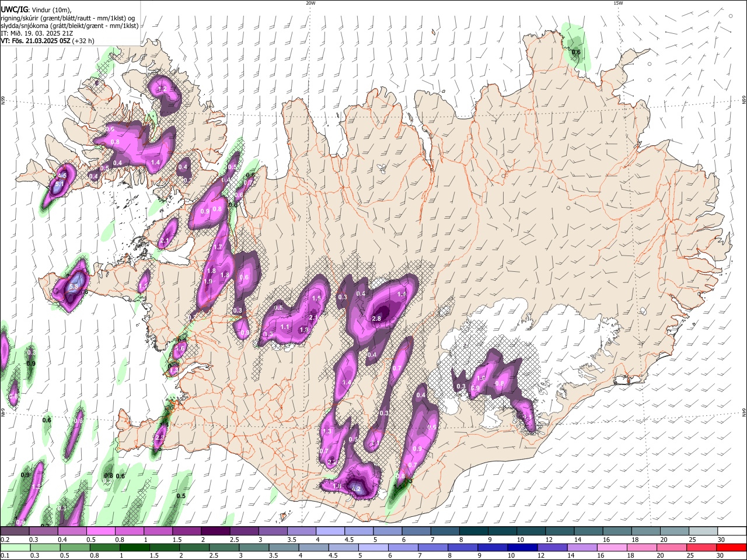The height and width of the screenshot is (560, 747).
Task: Select bright pink snow swatch between 0.5 and 0.8
Action: (100, 531)
